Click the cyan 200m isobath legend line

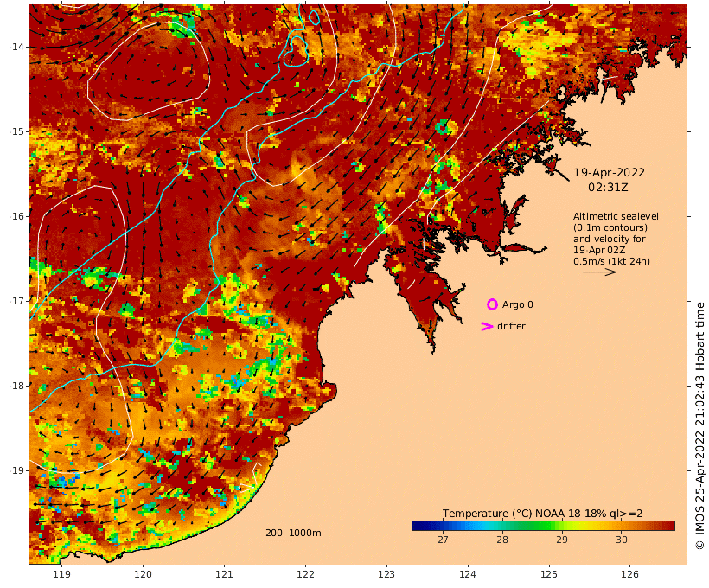pyautogui.click(x=279, y=540)
